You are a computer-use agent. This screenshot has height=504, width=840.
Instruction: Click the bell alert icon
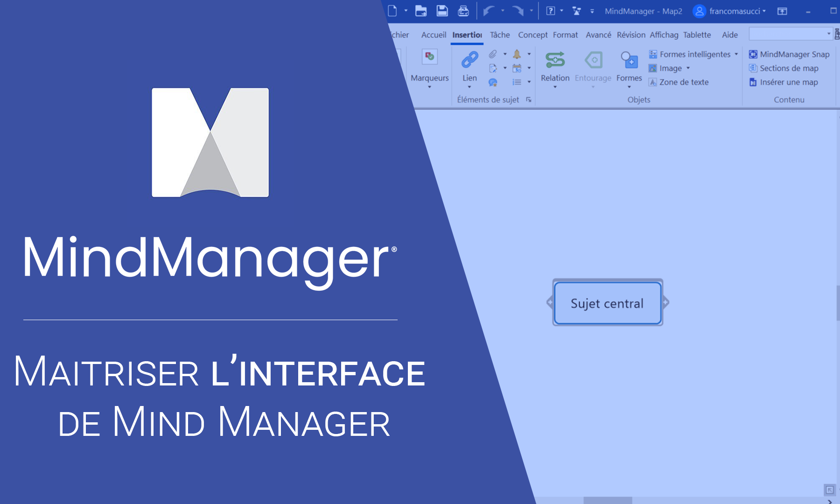click(517, 54)
